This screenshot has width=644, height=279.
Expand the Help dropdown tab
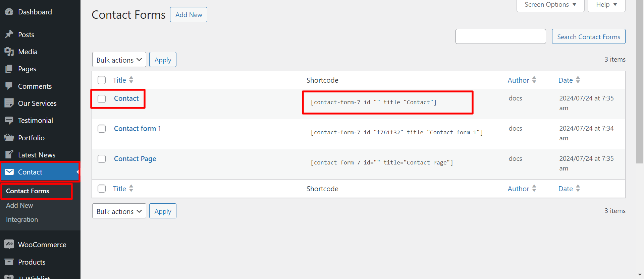606,5
